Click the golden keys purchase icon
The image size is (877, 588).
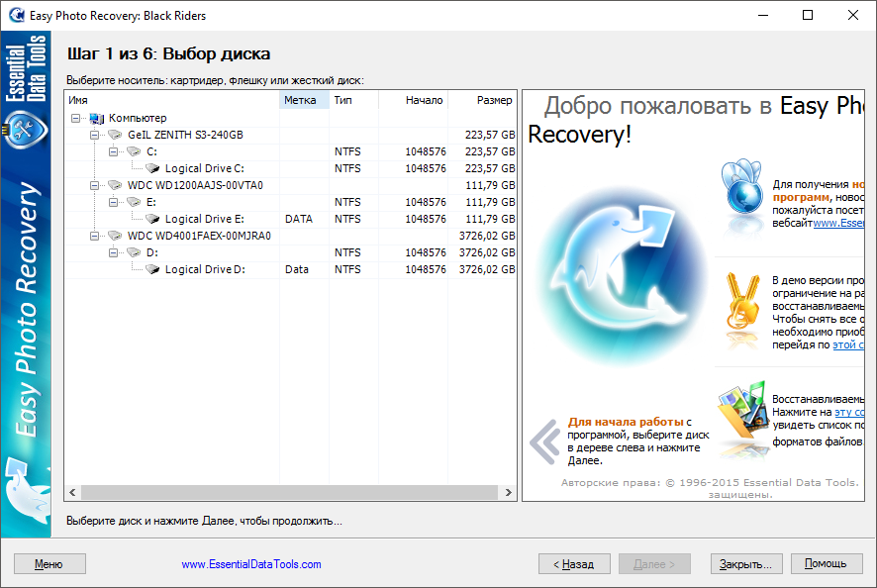point(742,302)
